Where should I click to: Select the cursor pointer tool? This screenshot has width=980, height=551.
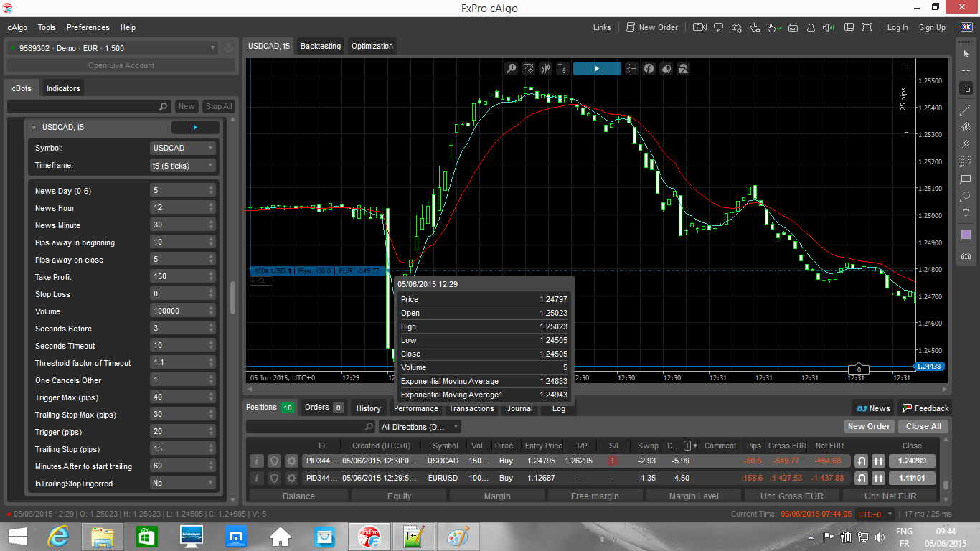966,53
